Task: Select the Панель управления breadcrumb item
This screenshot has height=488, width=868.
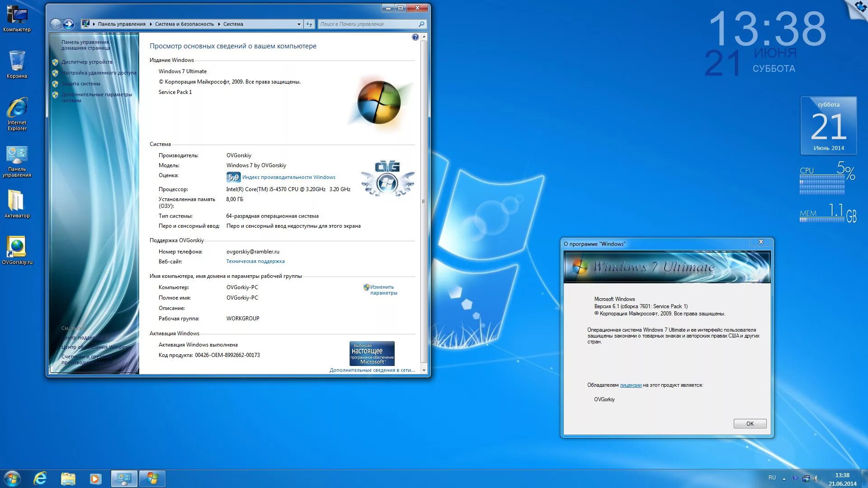Action: 122,24
